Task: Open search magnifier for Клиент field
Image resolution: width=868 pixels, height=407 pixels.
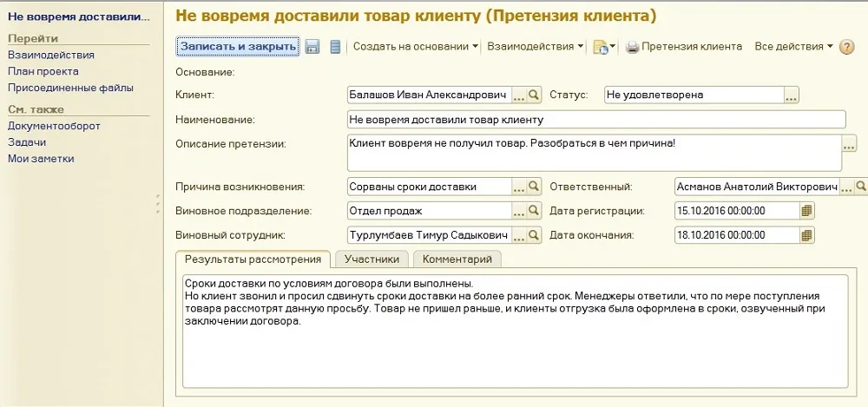Action: 534,95
